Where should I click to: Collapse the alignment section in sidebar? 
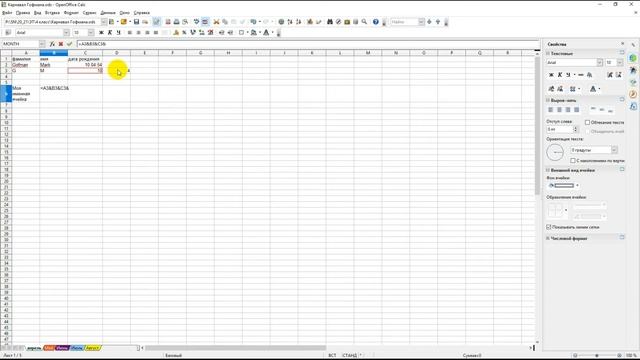[x=548, y=100]
